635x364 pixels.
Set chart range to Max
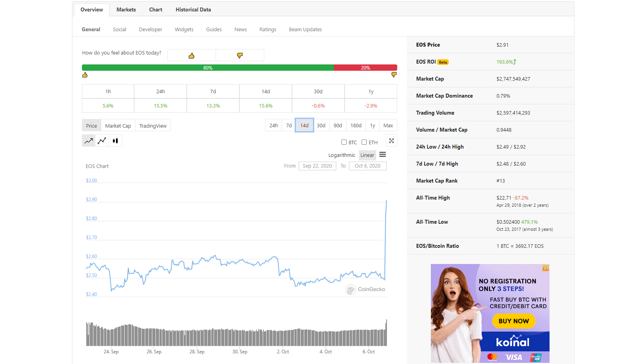[x=388, y=125]
